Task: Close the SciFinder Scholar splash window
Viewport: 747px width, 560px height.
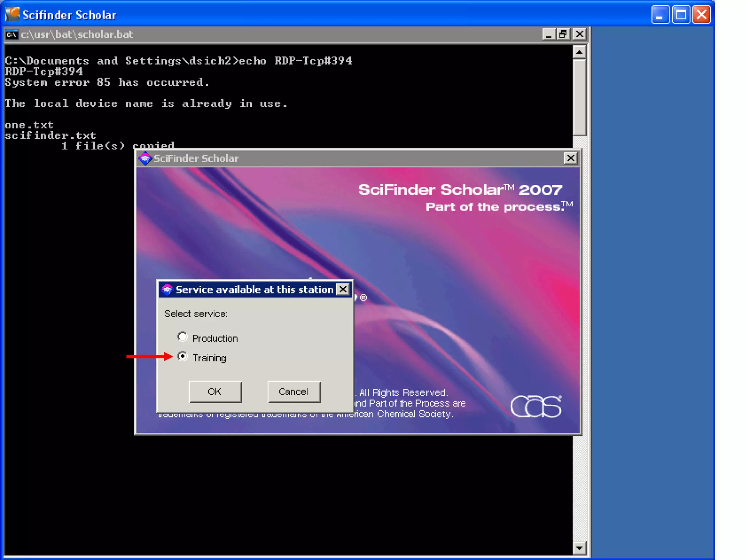Action: (570, 158)
